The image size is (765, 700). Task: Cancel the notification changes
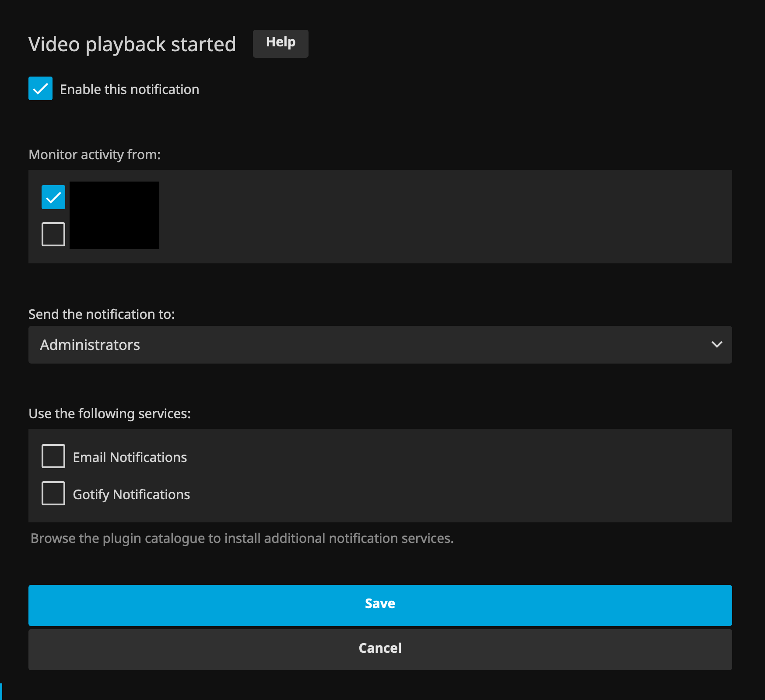pyautogui.click(x=380, y=650)
